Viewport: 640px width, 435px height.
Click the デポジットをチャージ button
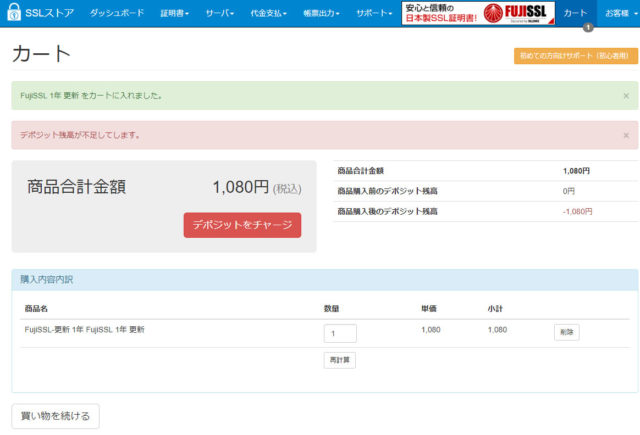click(242, 225)
